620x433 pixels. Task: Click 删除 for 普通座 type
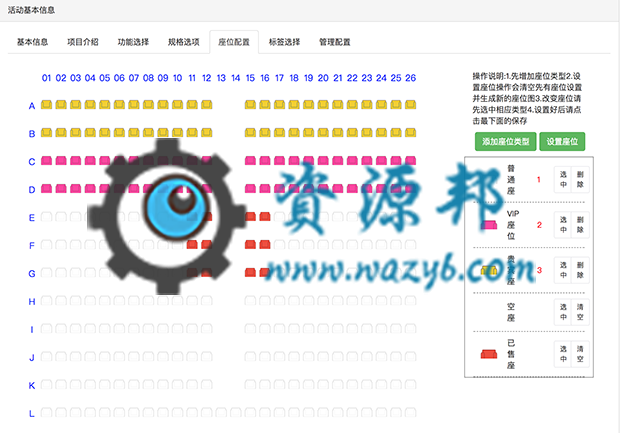click(x=580, y=180)
